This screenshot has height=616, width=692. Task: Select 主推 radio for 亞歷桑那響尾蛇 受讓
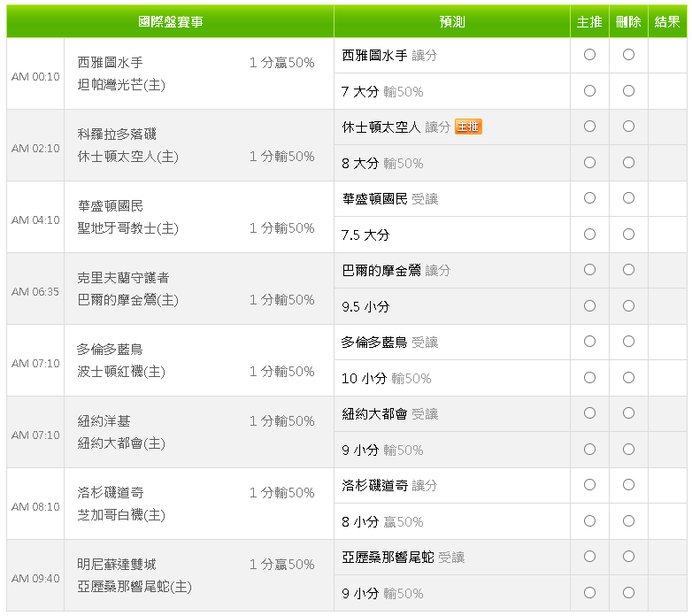(x=589, y=557)
